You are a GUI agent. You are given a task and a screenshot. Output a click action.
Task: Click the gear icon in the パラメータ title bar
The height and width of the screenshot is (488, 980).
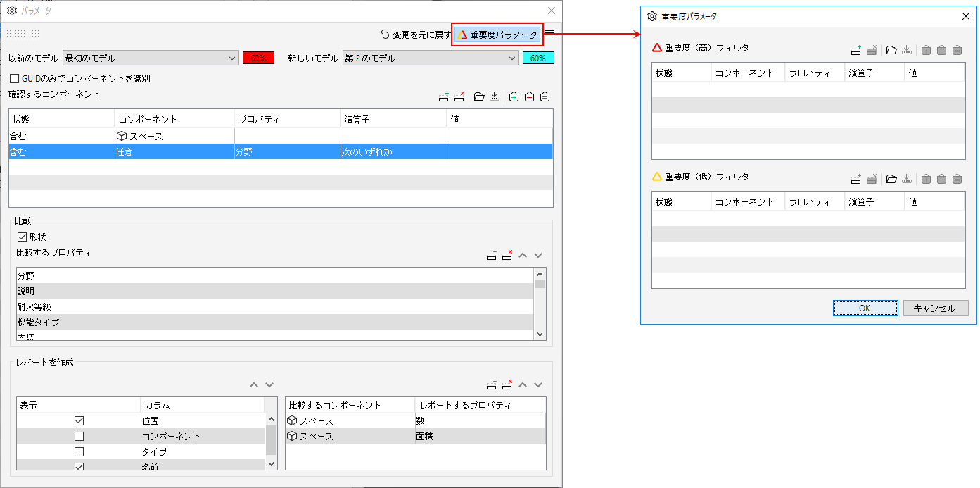coord(12,11)
